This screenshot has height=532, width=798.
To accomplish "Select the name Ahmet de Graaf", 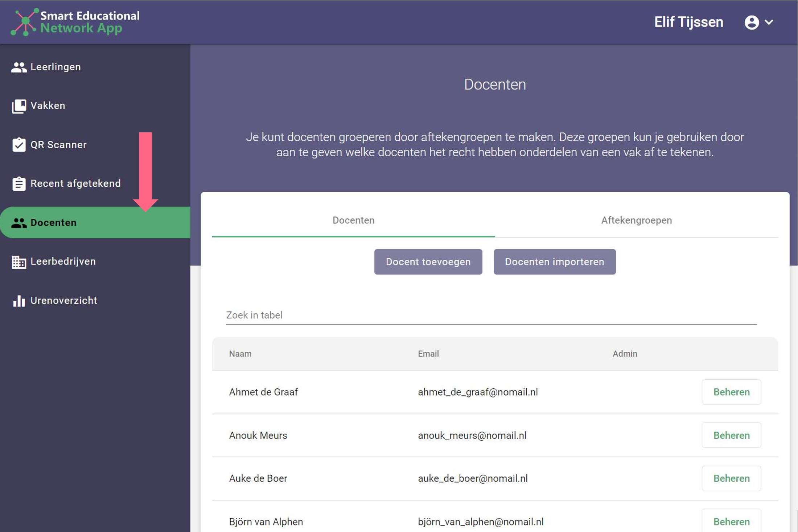I will [263, 392].
